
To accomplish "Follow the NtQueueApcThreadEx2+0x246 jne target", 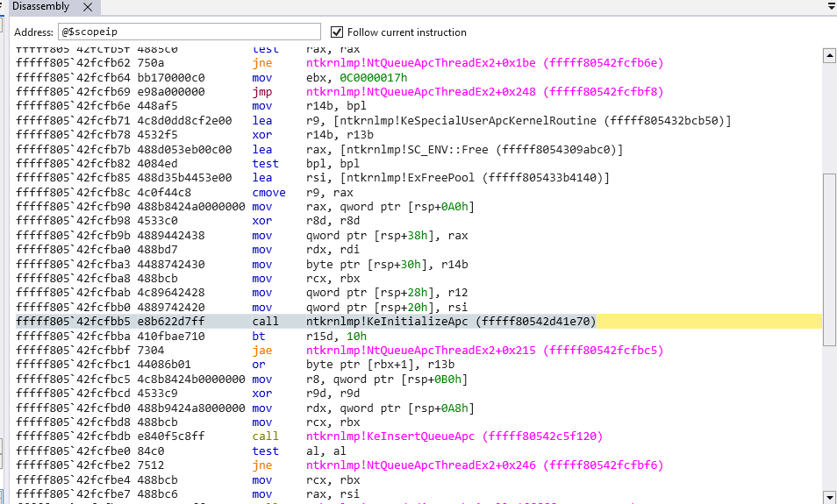I will click(x=484, y=465).
